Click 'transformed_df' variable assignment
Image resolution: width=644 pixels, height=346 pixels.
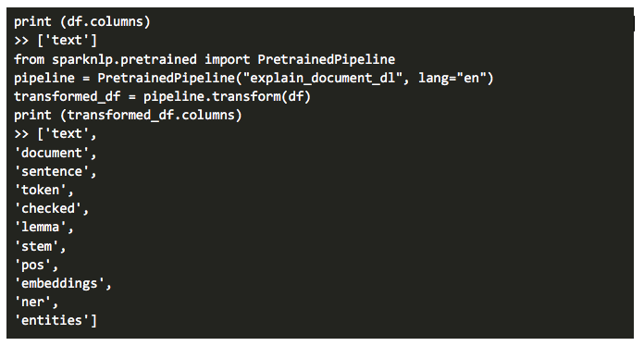(68, 96)
